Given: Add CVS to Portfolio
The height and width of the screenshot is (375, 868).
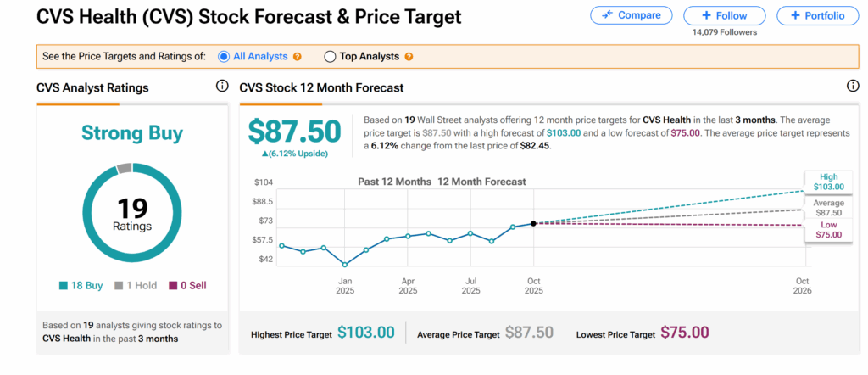Looking at the screenshot, I should (x=816, y=15).
